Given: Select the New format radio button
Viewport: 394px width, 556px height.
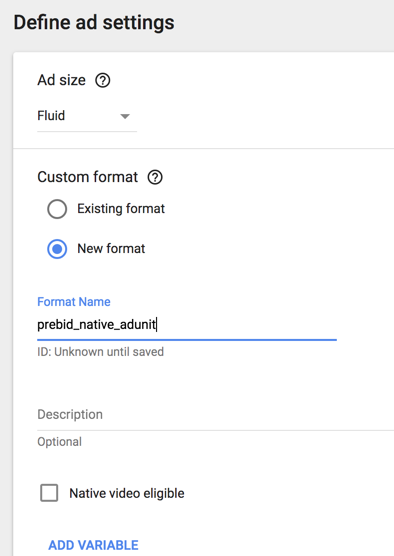Looking at the screenshot, I should point(57,249).
